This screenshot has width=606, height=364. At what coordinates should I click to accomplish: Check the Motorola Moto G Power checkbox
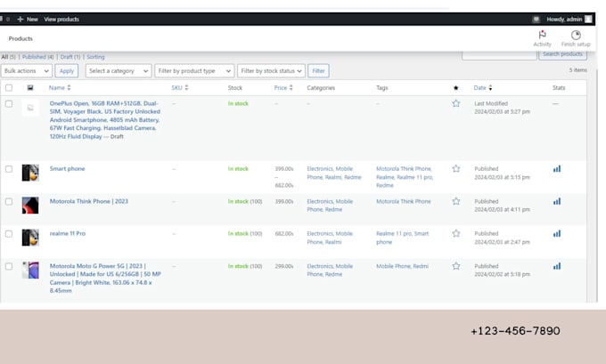point(9,266)
